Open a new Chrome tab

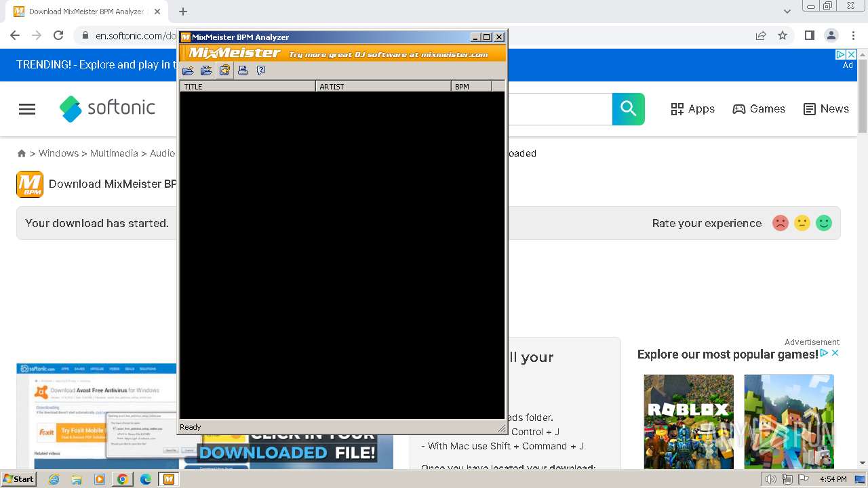coord(183,12)
